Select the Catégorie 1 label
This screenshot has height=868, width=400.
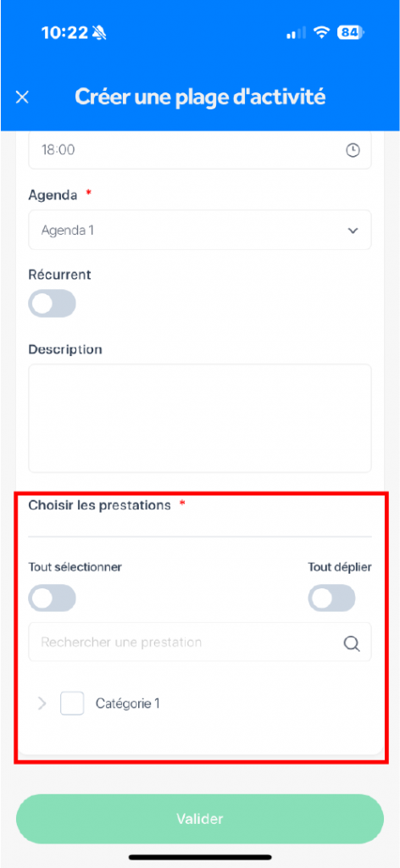128,704
